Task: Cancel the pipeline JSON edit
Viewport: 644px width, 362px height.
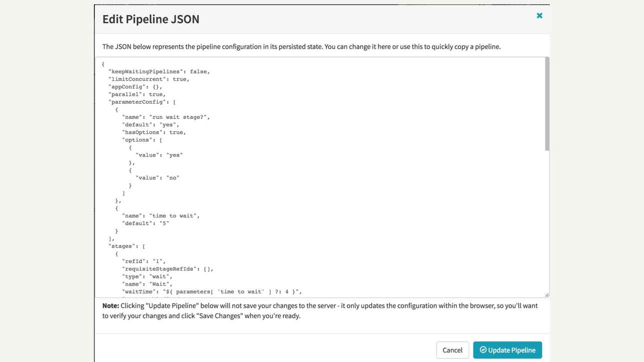Action: [452, 350]
